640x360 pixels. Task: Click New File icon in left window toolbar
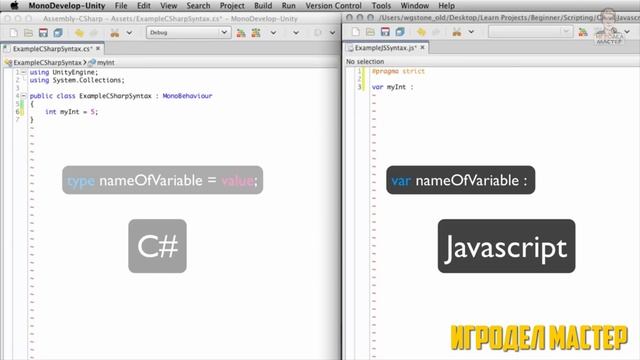pos(13,33)
